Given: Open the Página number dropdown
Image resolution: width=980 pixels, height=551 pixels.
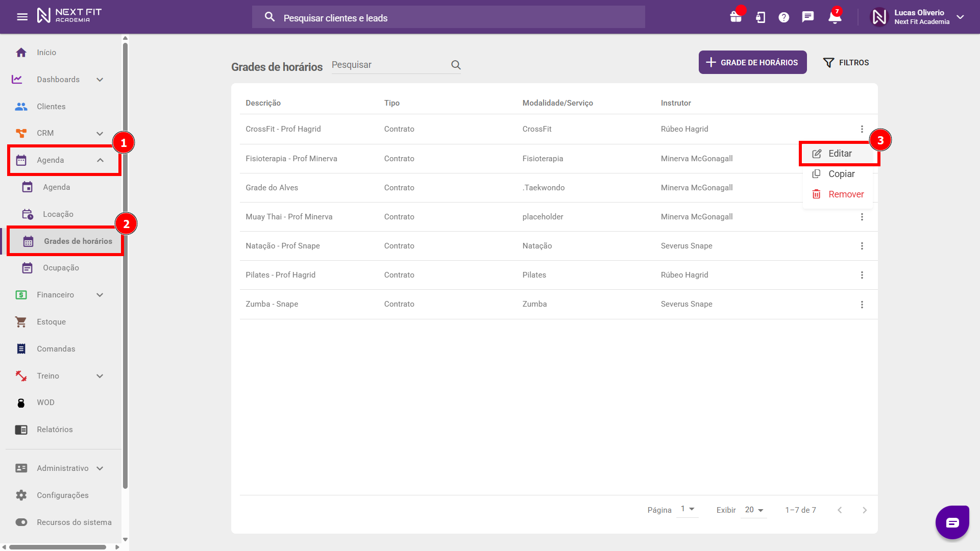Looking at the screenshot, I should (x=688, y=509).
